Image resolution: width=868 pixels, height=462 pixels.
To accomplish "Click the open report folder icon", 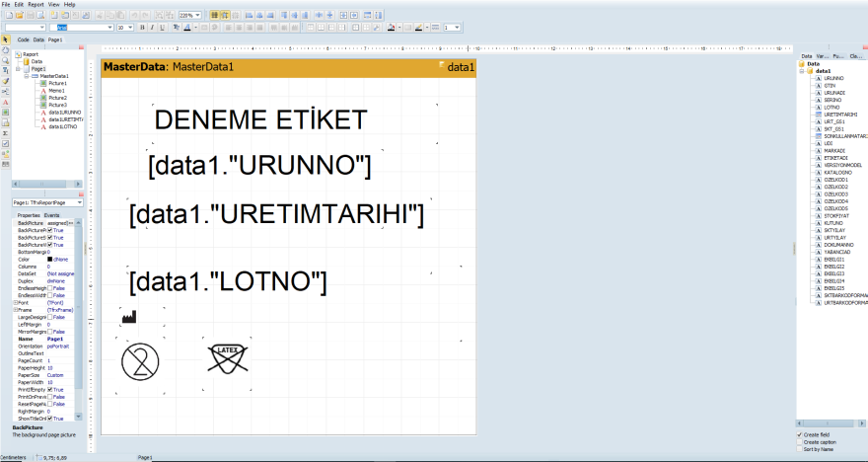I will (x=19, y=16).
